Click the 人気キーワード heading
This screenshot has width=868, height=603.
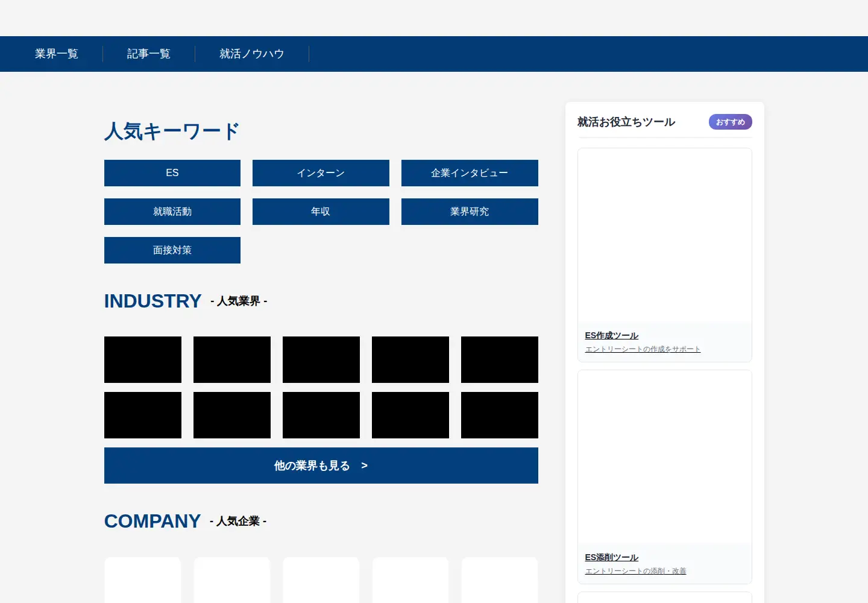(172, 131)
